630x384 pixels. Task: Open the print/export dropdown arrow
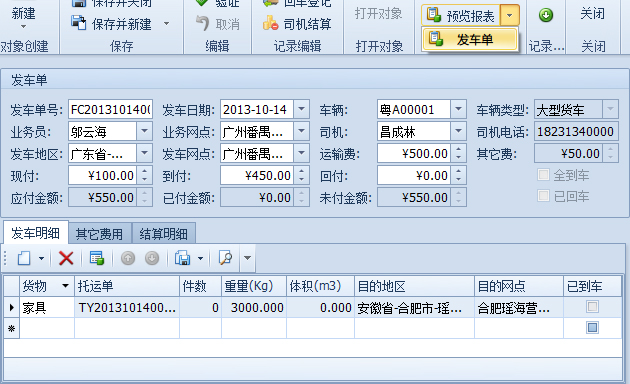pyautogui.click(x=200, y=258)
